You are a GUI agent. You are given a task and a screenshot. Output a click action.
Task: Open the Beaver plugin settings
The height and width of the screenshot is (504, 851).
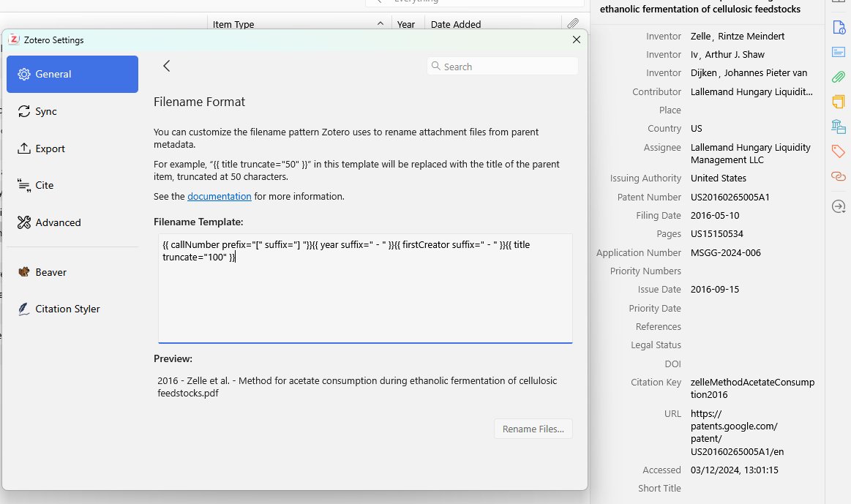(72, 272)
